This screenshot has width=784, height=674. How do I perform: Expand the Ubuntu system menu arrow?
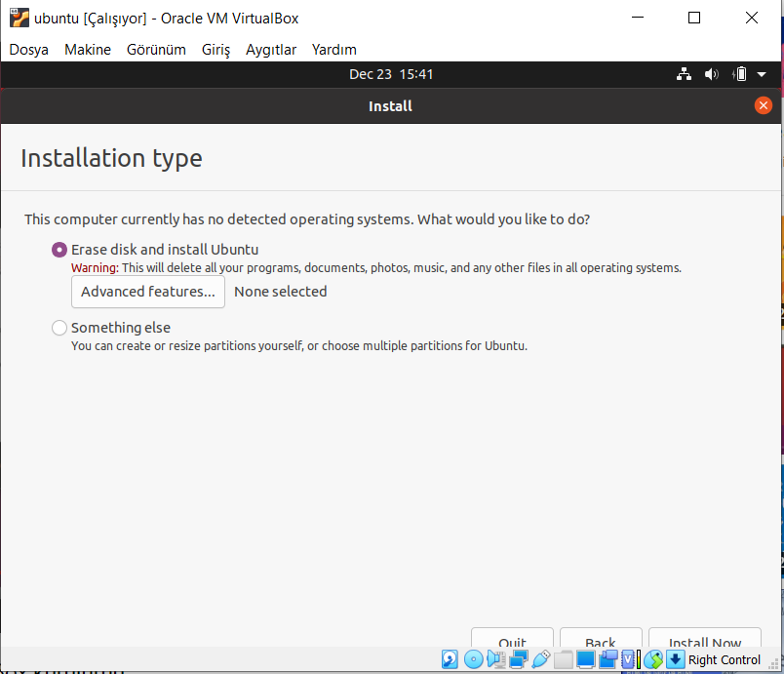tap(762, 74)
